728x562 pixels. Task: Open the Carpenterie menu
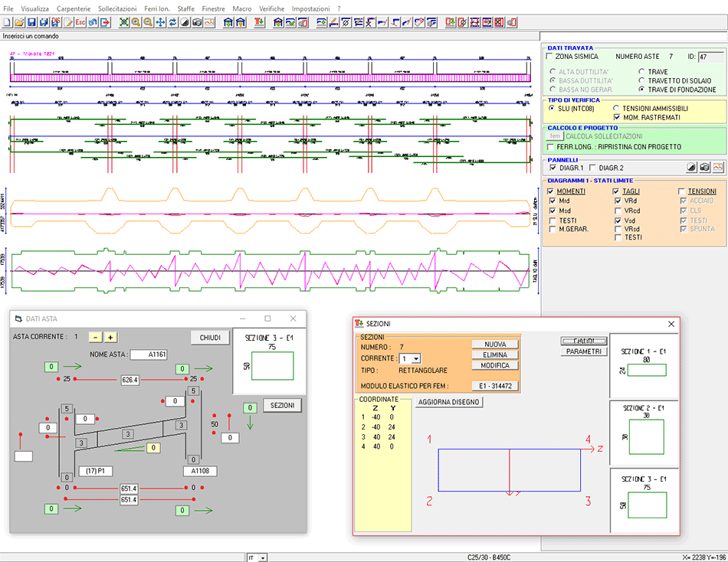[74, 8]
